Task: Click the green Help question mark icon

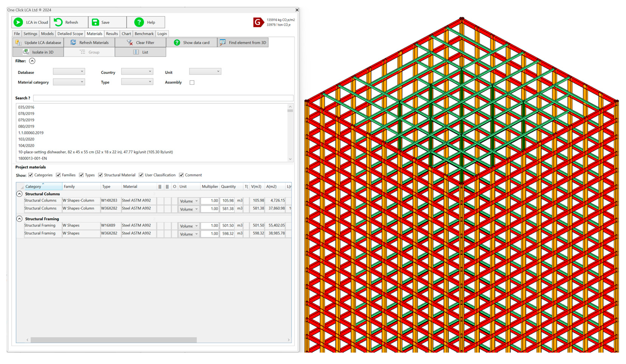Action: click(139, 22)
